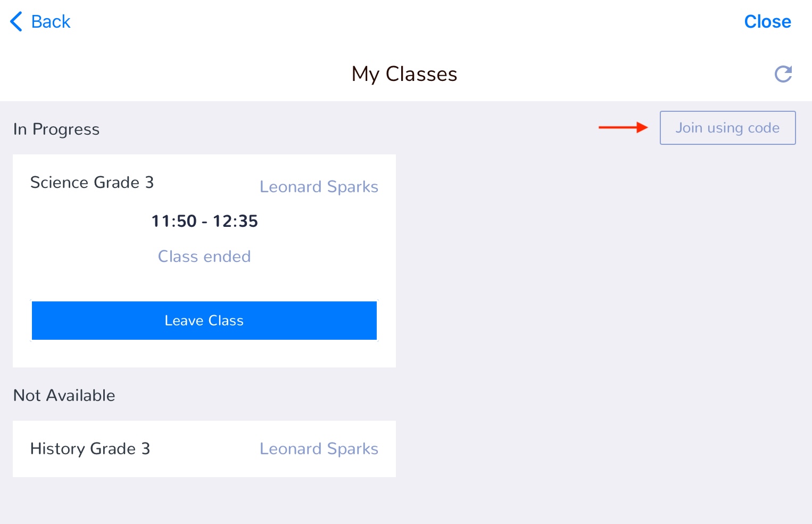Select the Science Grade 3 title
The image size is (812, 524).
click(92, 182)
